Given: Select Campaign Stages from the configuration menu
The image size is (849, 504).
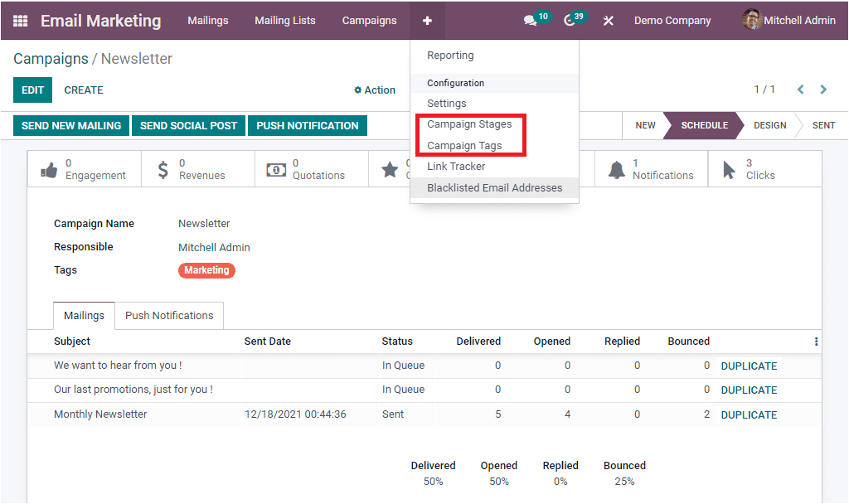Looking at the screenshot, I should [470, 123].
